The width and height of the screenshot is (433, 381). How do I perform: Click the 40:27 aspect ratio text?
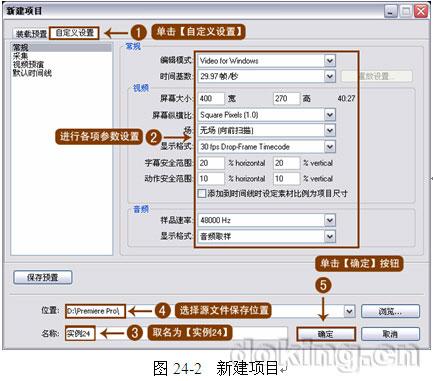pos(346,99)
